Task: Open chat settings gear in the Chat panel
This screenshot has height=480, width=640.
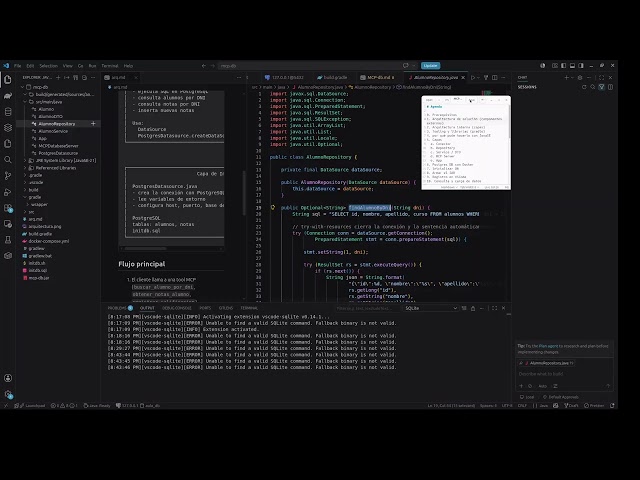Action: (580, 77)
